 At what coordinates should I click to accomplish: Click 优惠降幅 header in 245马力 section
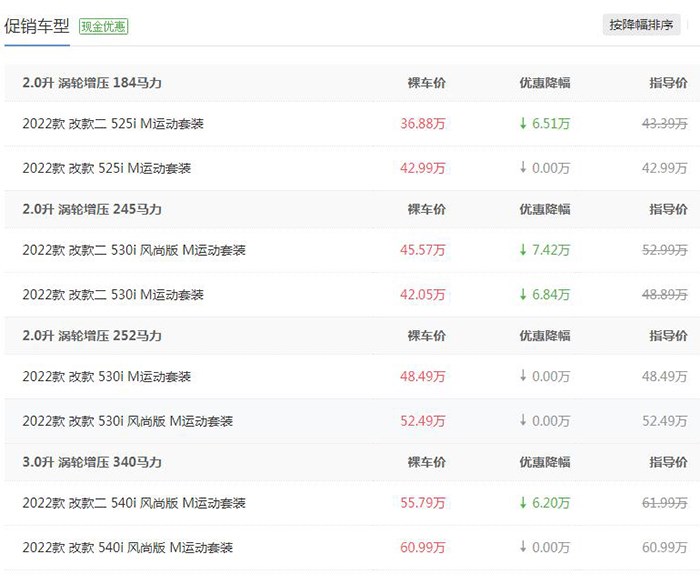point(545,209)
